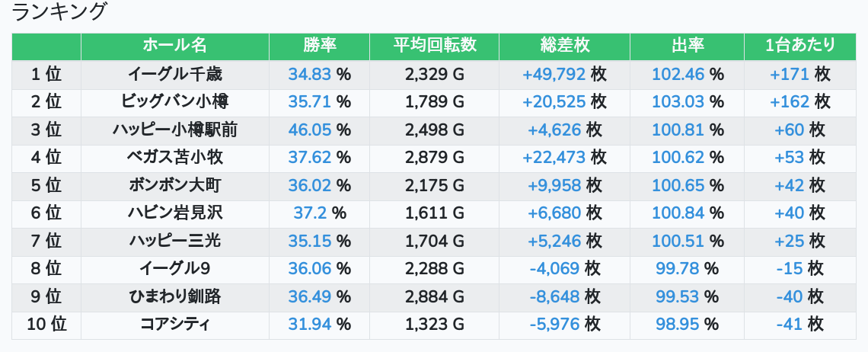
Task: Click the 平均回転数 column header
Action: [434, 46]
